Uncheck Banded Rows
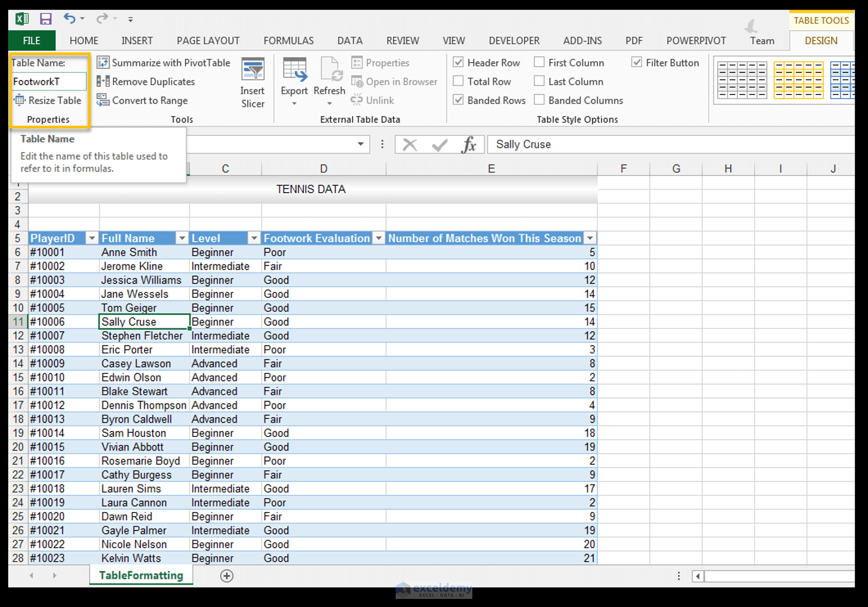 [x=458, y=100]
